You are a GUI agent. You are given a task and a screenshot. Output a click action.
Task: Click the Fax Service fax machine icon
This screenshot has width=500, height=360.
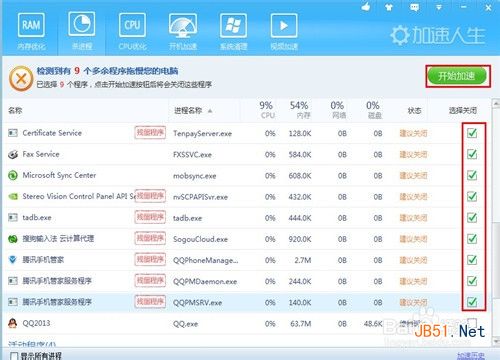pyautogui.click(x=13, y=154)
